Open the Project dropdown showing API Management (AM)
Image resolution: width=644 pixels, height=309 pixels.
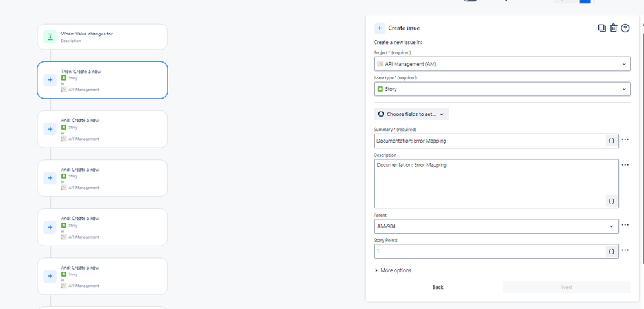point(502,64)
